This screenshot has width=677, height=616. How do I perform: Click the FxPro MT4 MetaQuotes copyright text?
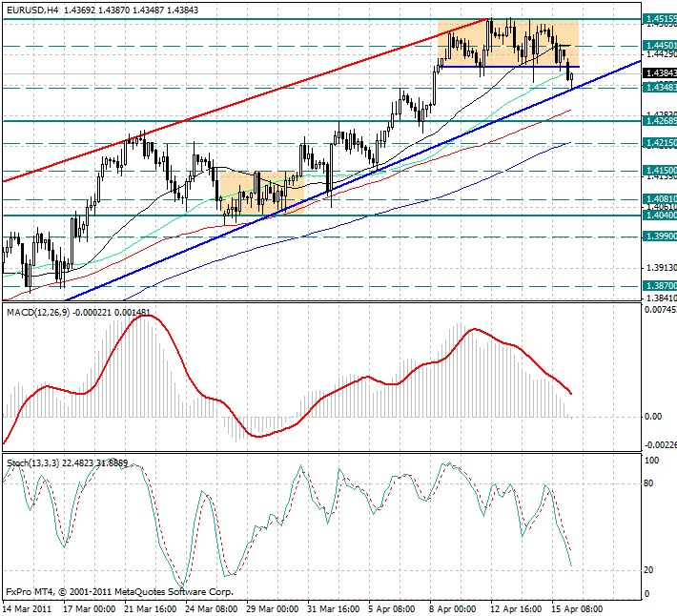coord(119,592)
